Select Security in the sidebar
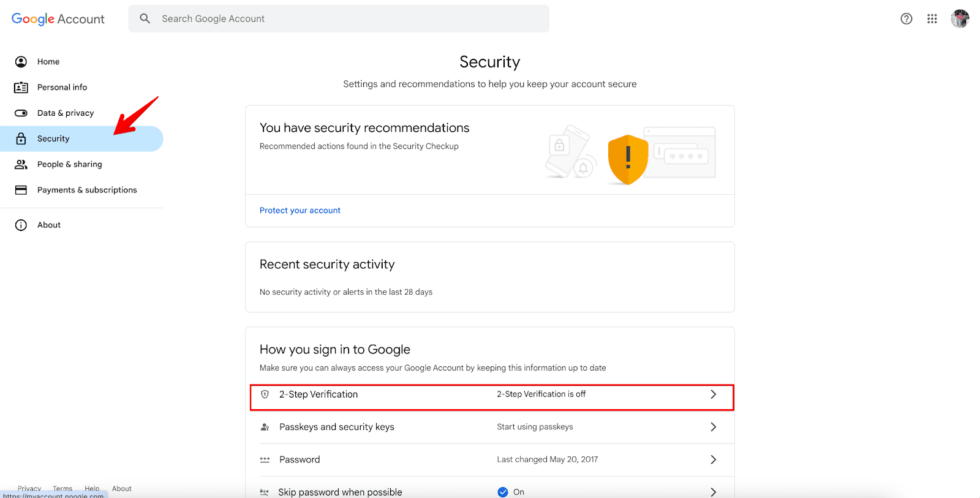Image resolution: width=980 pixels, height=498 pixels. 53,139
